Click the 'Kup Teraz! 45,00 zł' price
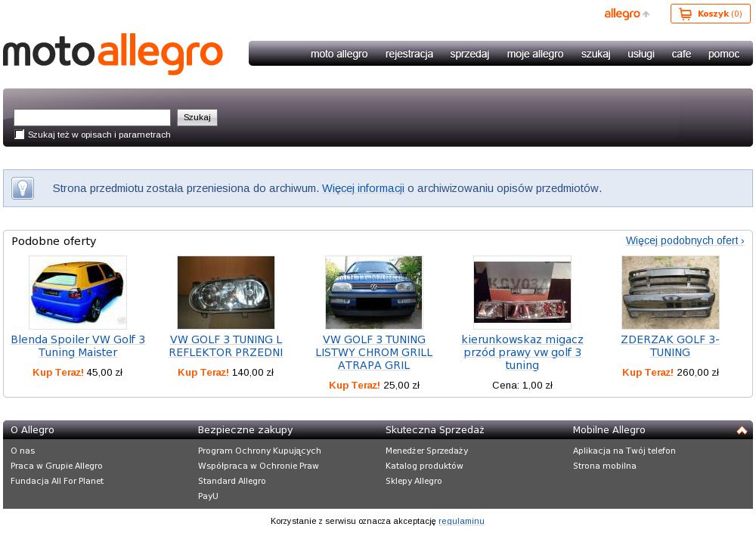This screenshot has width=756, height=536. pyautogui.click(x=78, y=373)
